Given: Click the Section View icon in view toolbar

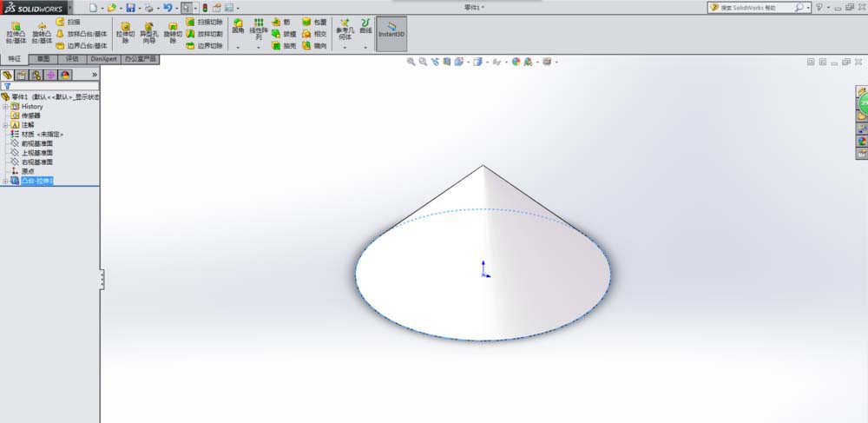Looking at the screenshot, I should click(x=447, y=62).
